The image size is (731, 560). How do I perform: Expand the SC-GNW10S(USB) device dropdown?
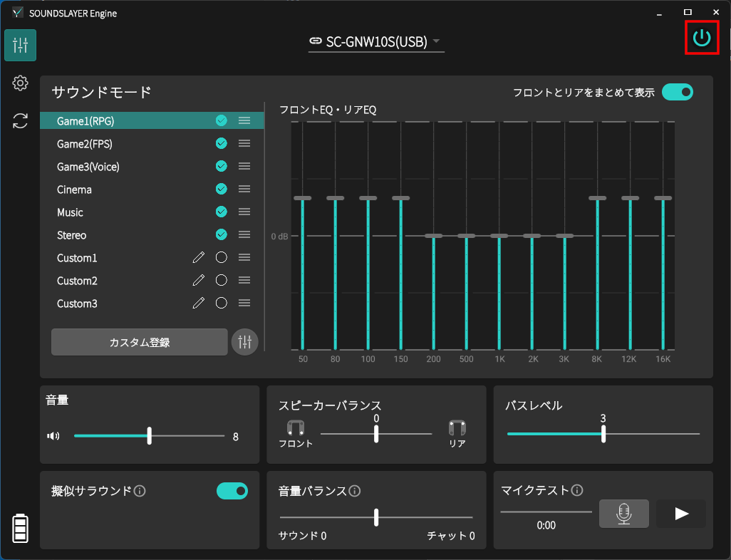pyautogui.click(x=376, y=42)
